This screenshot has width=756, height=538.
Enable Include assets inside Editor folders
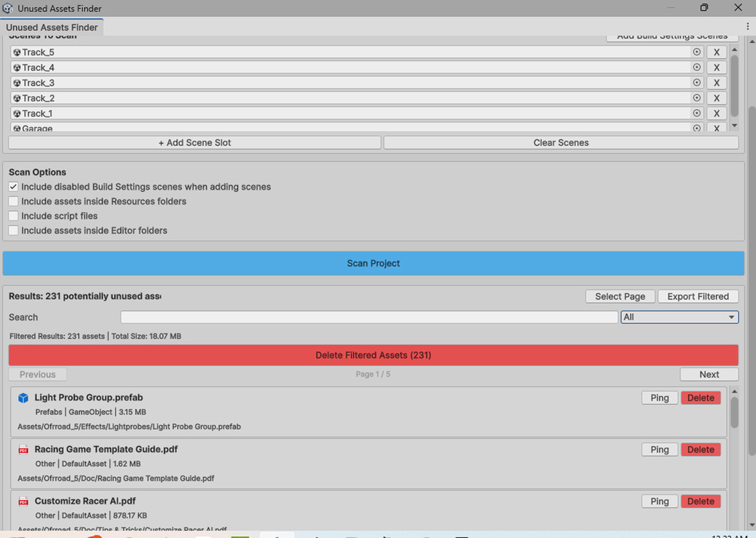click(x=13, y=231)
